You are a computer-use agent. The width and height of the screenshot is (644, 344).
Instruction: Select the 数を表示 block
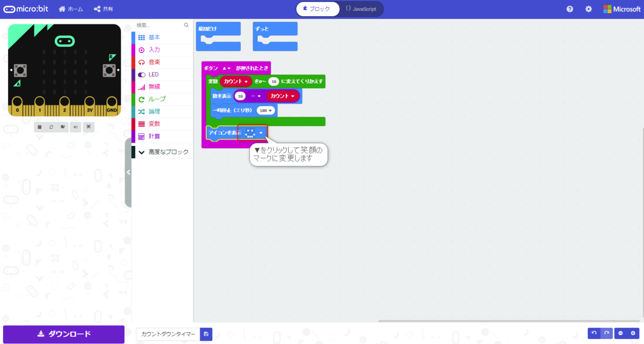tap(222, 96)
